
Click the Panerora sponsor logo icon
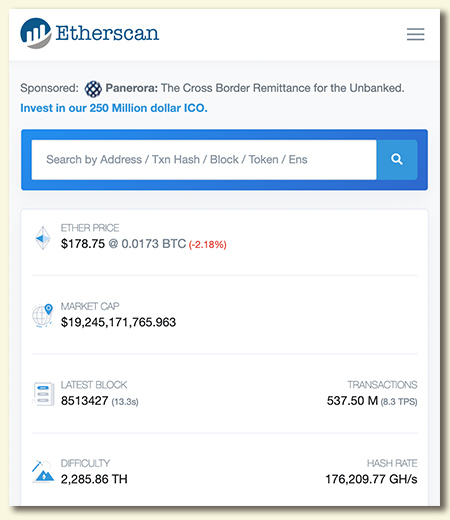pos(93,89)
